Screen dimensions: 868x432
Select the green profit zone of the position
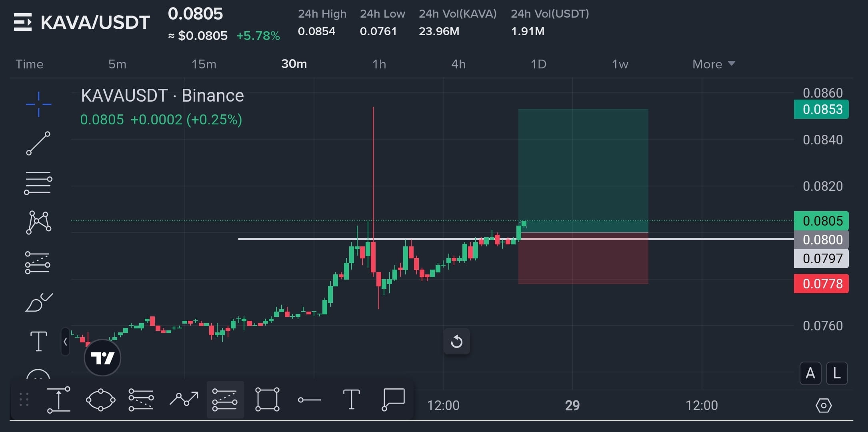tap(583, 170)
